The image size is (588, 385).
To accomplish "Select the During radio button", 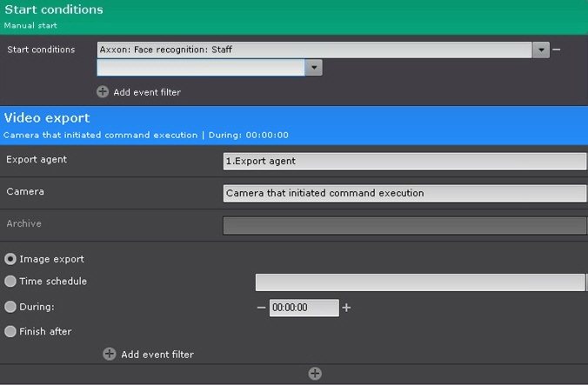I will click(x=10, y=307).
